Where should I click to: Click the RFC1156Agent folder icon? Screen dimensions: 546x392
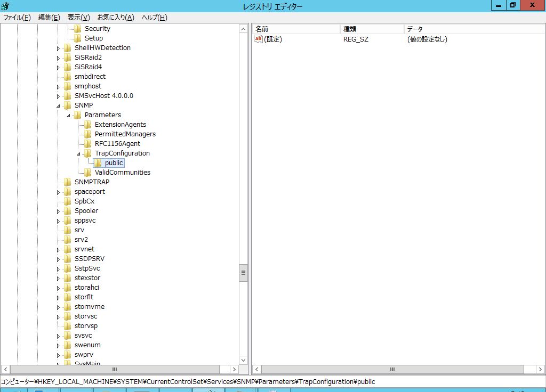(88, 143)
